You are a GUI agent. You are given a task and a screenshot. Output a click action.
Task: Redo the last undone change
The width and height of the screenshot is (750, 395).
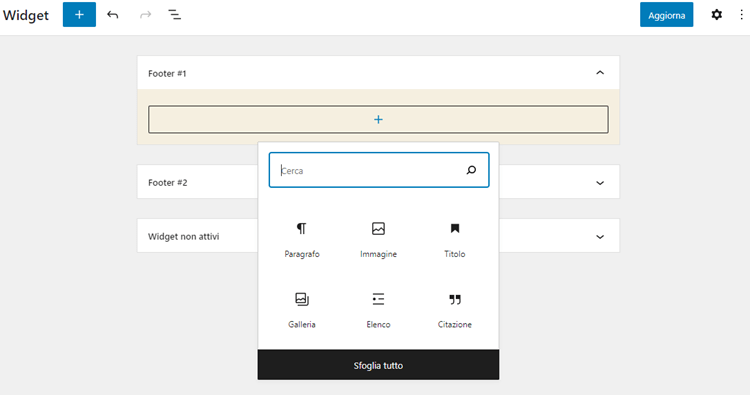[x=145, y=15]
